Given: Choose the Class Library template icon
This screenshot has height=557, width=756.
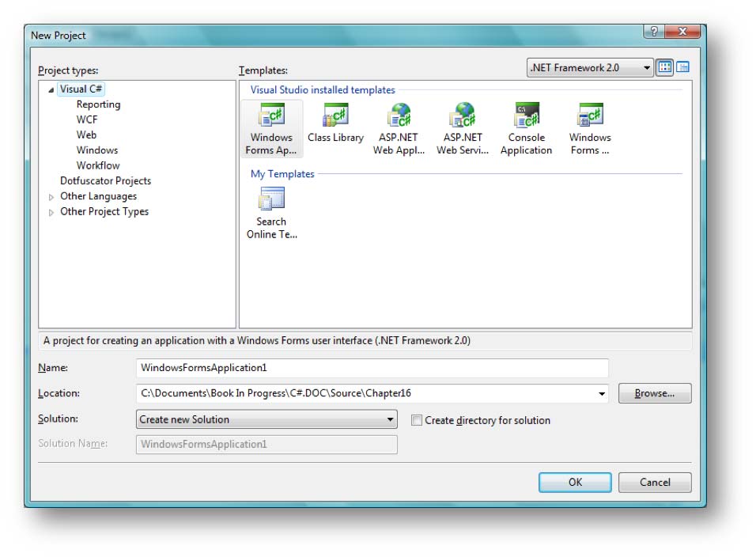Looking at the screenshot, I should (x=335, y=117).
